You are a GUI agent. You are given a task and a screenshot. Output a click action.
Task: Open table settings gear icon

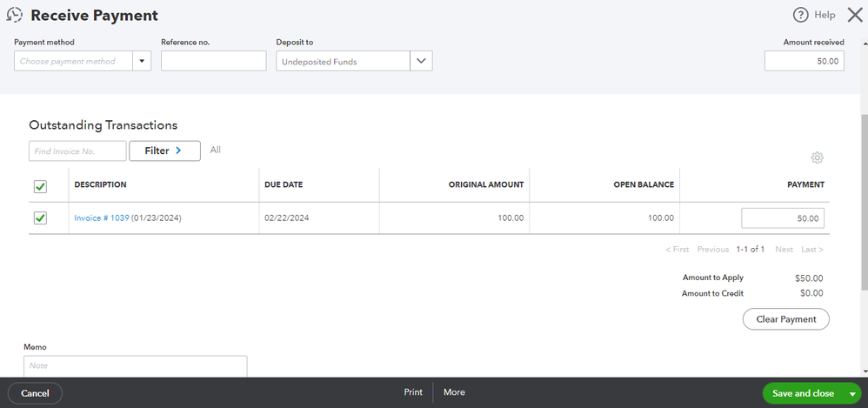coord(817,157)
